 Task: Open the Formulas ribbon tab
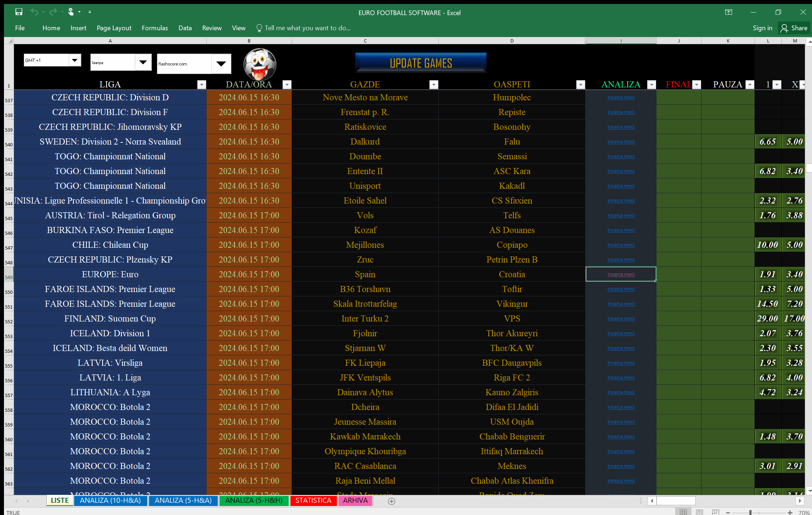(x=155, y=28)
